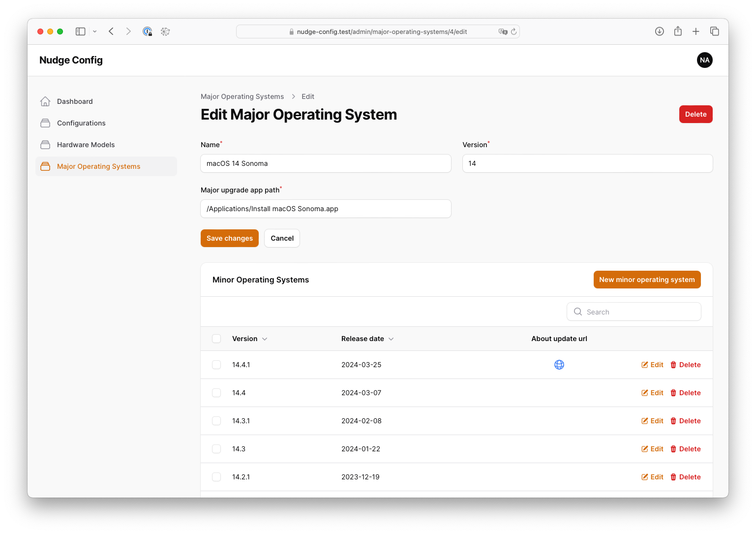
Task: Click the globe icon for version 14.4.1
Action: pos(559,365)
